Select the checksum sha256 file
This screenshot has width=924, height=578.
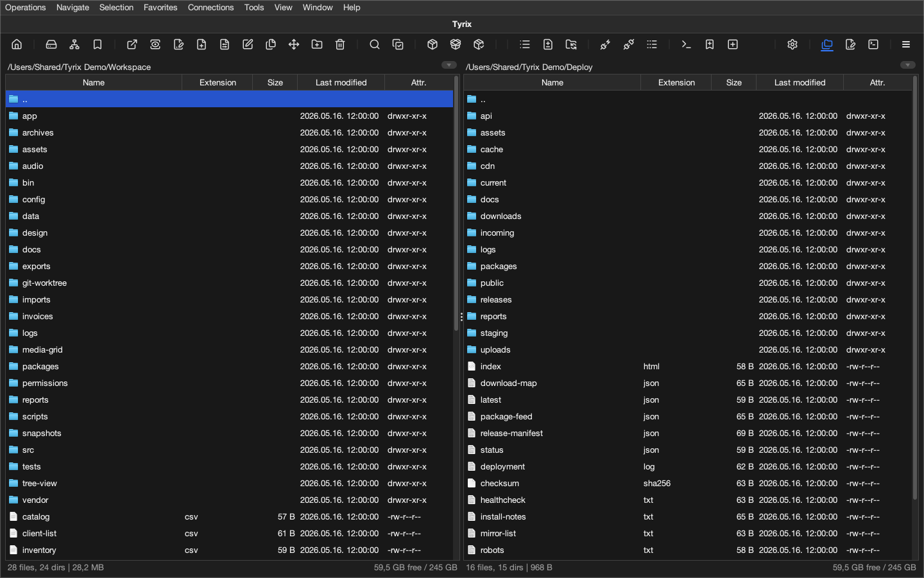point(688,483)
